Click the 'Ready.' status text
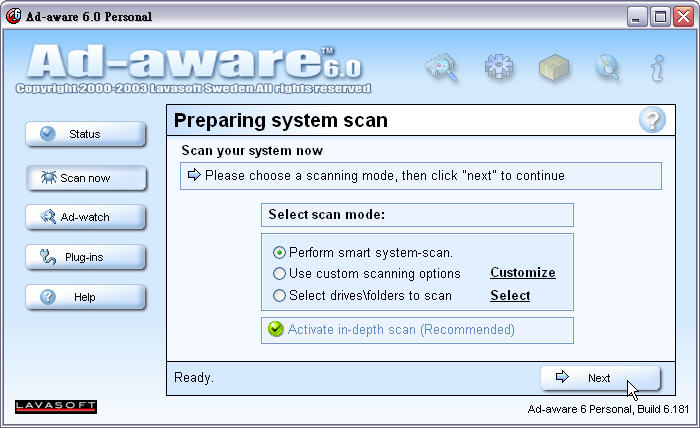 [x=194, y=378]
